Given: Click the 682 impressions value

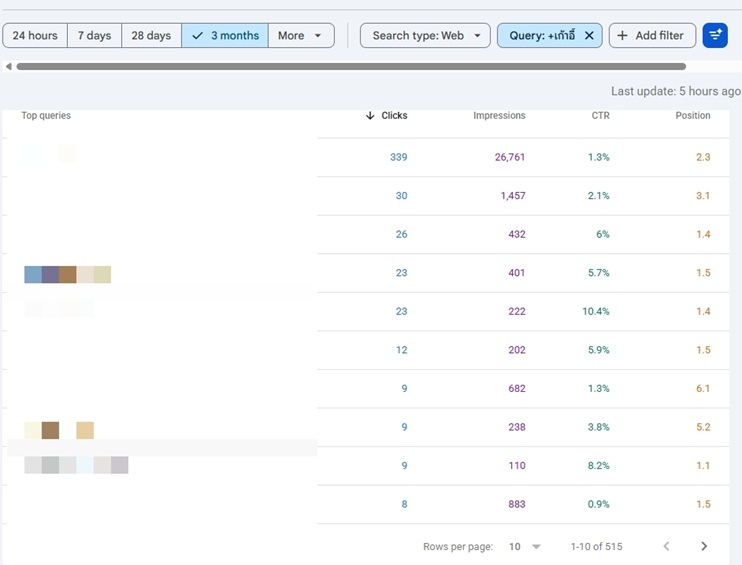Looking at the screenshot, I should (517, 388).
